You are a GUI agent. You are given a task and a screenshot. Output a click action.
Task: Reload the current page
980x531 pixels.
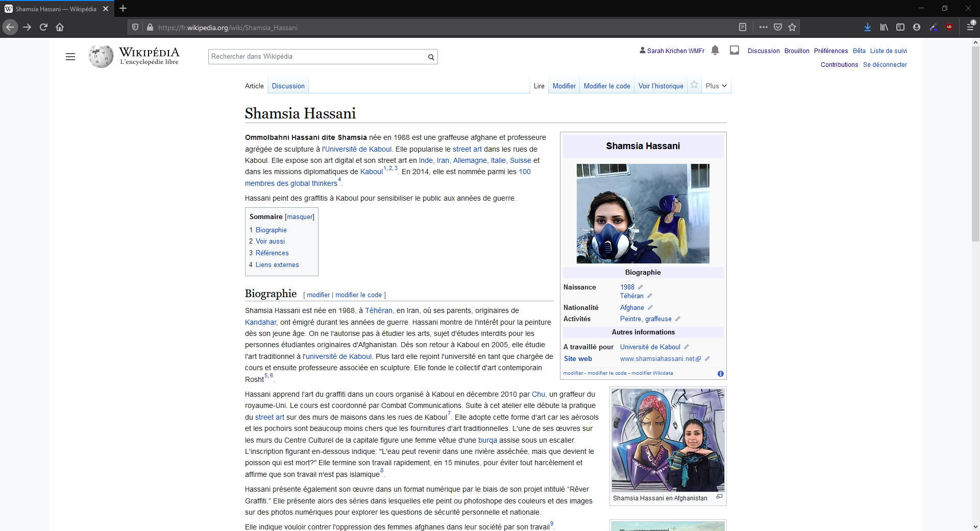[43, 27]
